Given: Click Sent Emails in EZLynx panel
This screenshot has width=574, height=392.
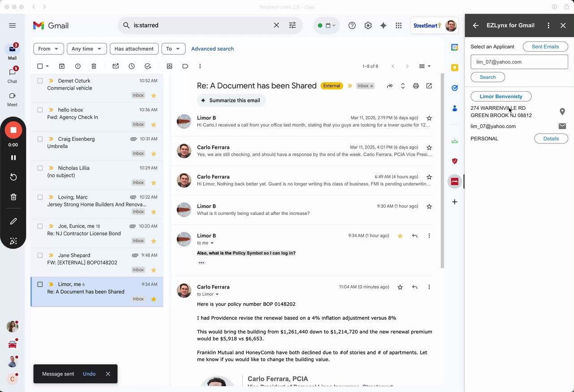Looking at the screenshot, I should [x=545, y=47].
